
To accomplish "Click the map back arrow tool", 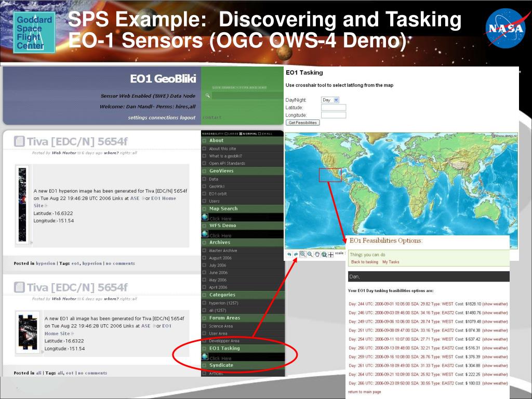I will (289, 255).
